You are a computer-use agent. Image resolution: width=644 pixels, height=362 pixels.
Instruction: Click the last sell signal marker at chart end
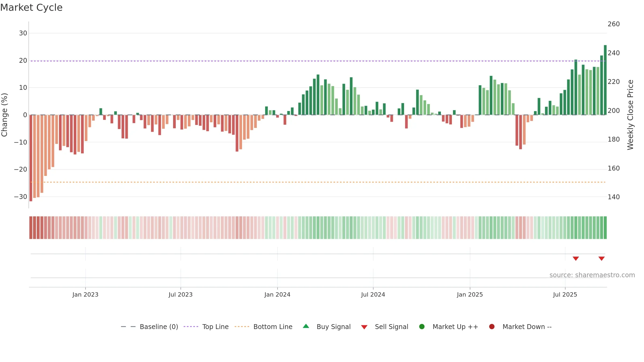coord(602,258)
